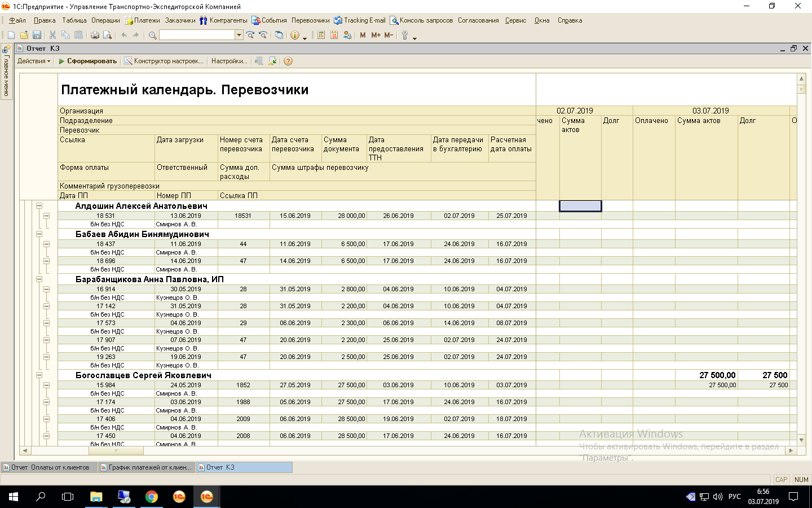This screenshot has width=812, height=508.
Task: Click the print preview icon
Action: coord(107,35)
